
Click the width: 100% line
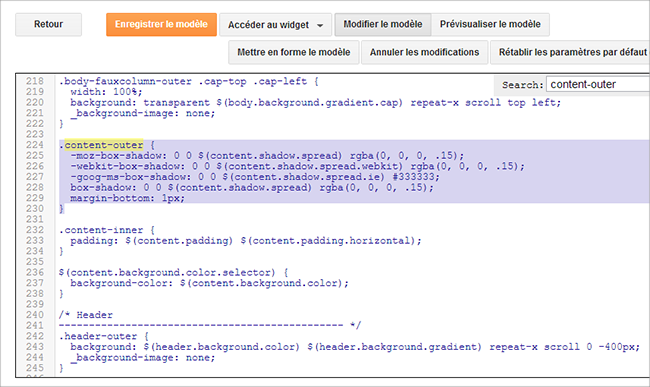(106, 92)
